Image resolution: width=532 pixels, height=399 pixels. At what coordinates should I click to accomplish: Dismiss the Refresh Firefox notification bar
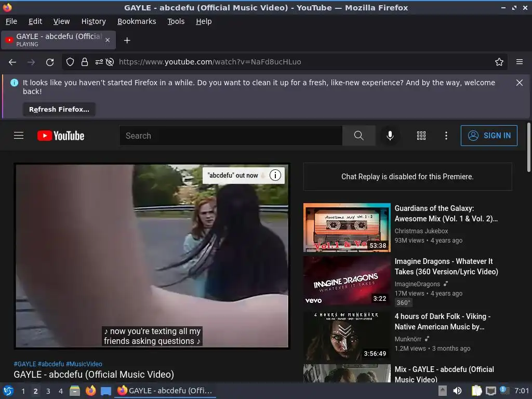pos(520,83)
